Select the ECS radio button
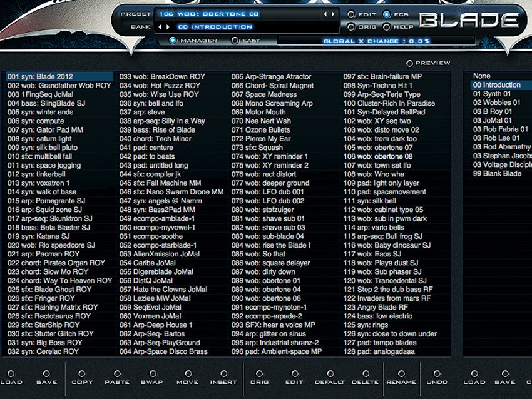This screenshot has width=532, height=399. click(386, 14)
